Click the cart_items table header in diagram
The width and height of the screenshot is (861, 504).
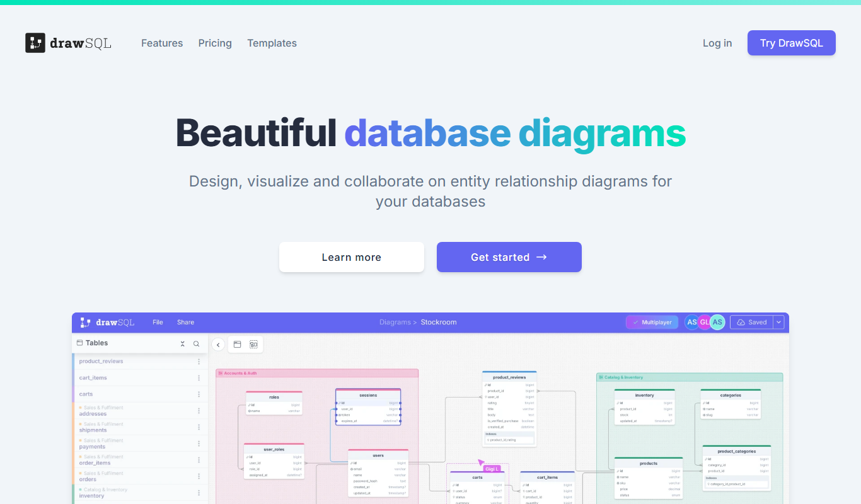click(x=547, y=478)
